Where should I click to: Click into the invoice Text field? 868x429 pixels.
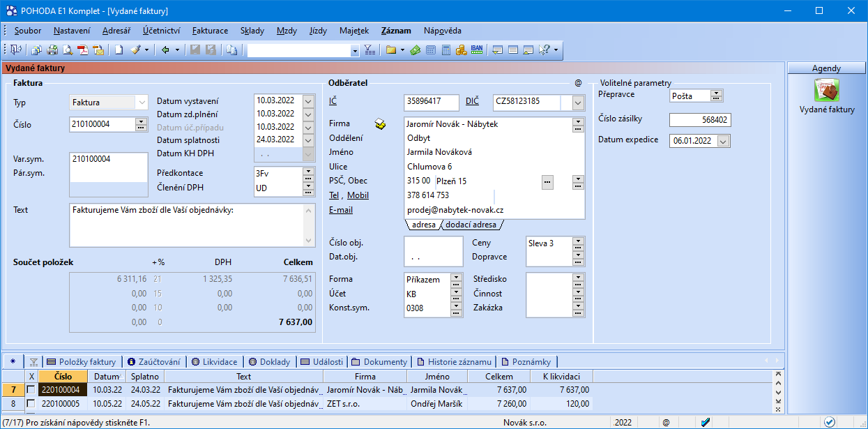[x=187, y=225]
